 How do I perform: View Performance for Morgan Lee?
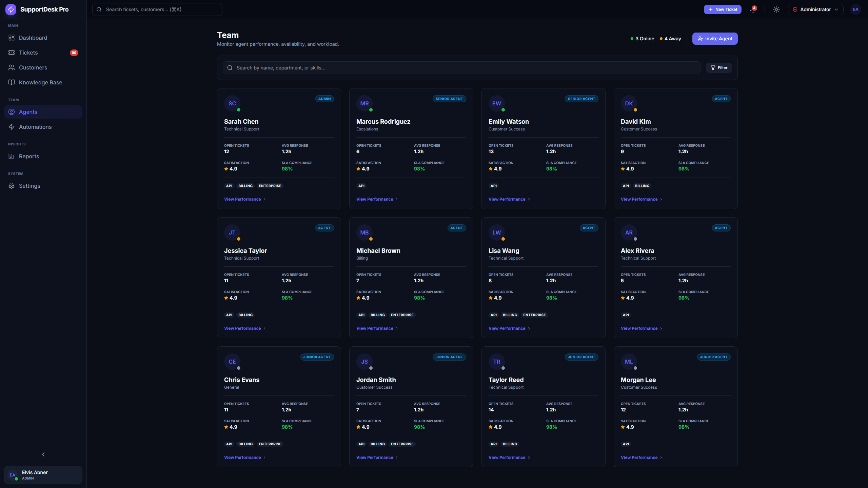642,457
